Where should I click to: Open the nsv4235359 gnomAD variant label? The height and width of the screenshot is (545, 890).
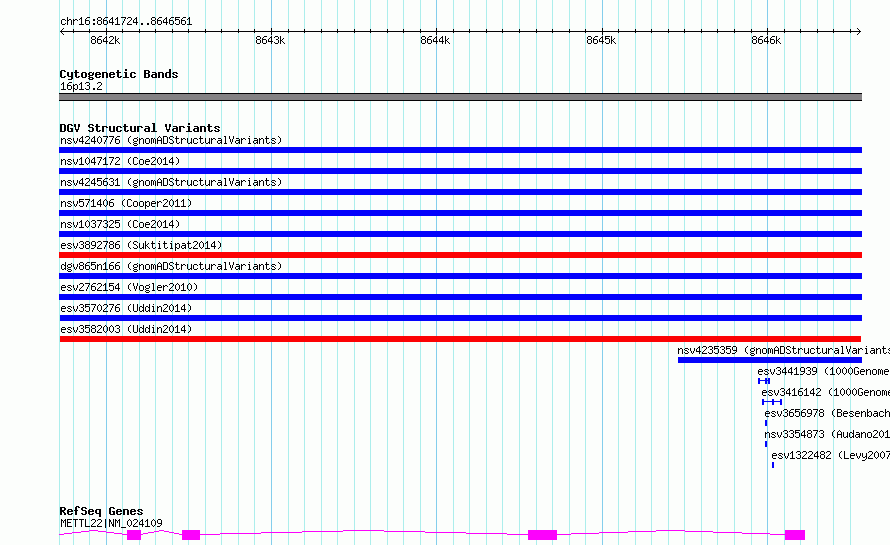[x=783, y=350]
